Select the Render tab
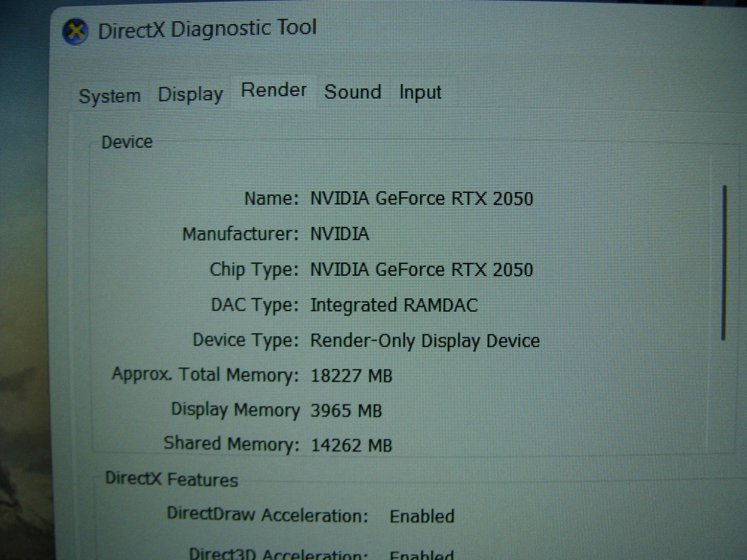This screenshot has height=560, width=747. point(274,90)
